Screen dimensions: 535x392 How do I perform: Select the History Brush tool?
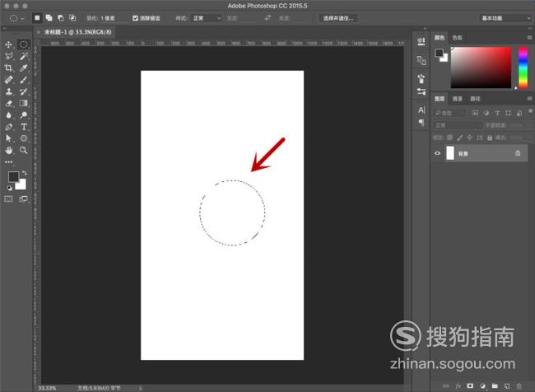(x=24, y=91)
